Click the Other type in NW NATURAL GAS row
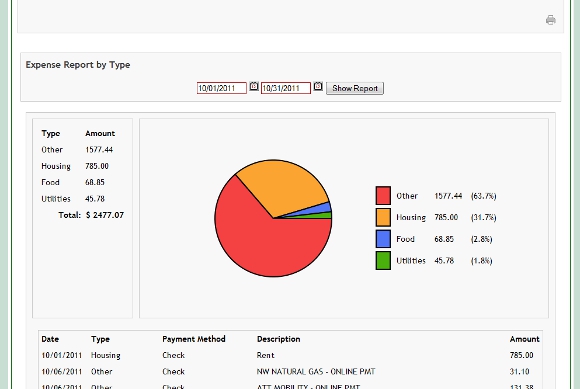The width and height of the screenshot is (580, 389). 102,372
